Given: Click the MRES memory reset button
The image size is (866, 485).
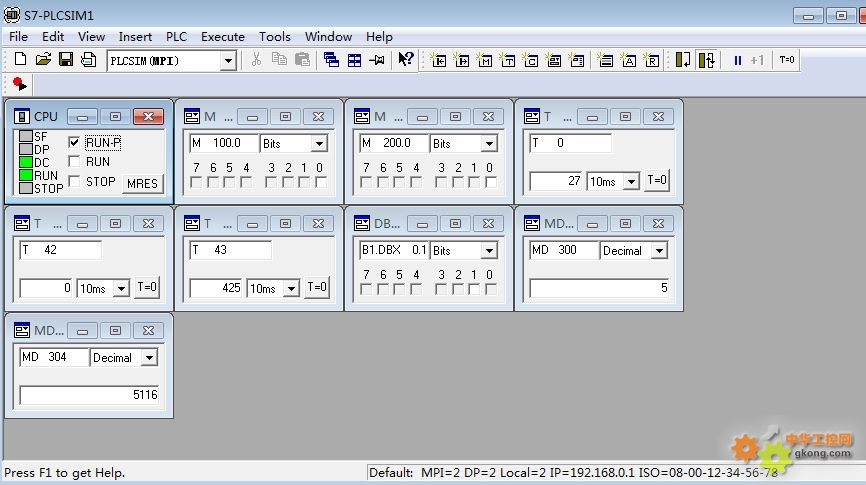Looking at the screenshot, I should (x=142, y=183).
